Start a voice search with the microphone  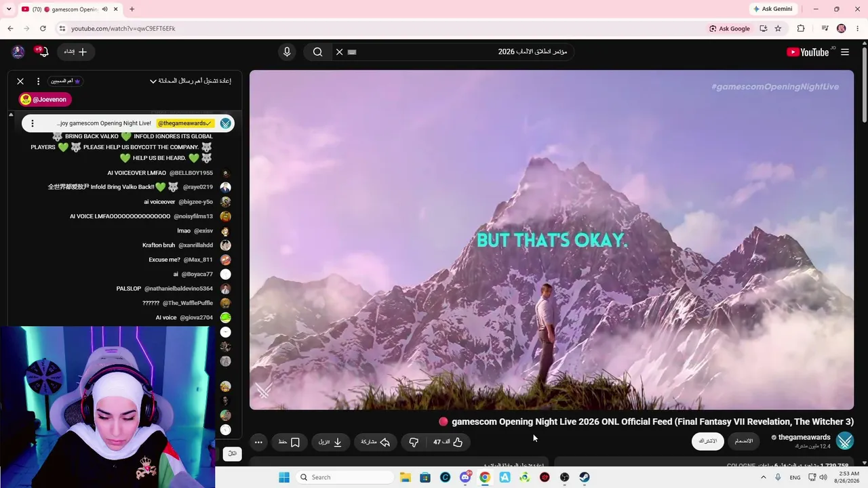287,52
